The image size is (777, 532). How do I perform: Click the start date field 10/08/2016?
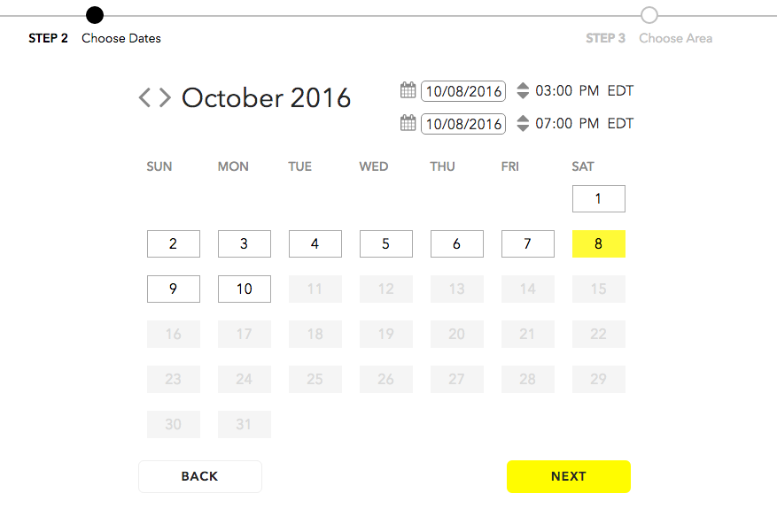click(463, 91)
